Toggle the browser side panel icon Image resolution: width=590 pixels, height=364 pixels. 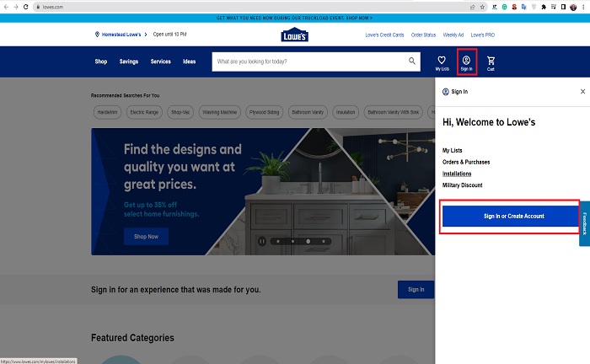click(563, 7)
